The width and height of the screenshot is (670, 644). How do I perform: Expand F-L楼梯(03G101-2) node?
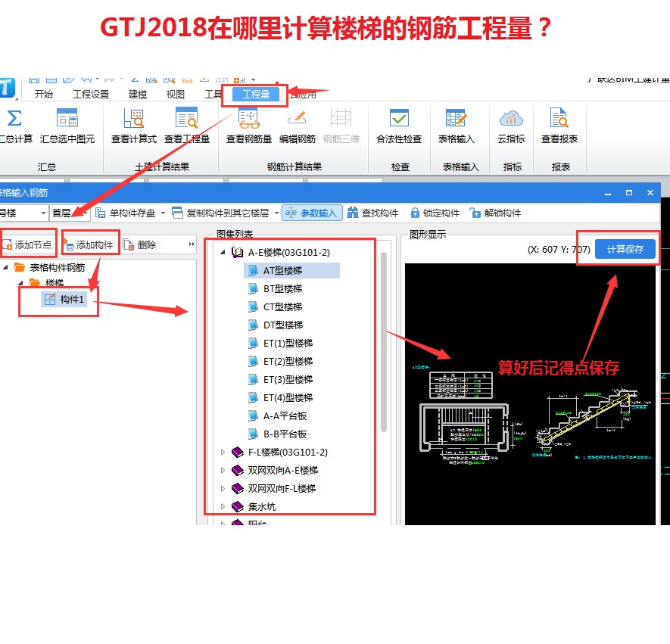click(223, 452)
